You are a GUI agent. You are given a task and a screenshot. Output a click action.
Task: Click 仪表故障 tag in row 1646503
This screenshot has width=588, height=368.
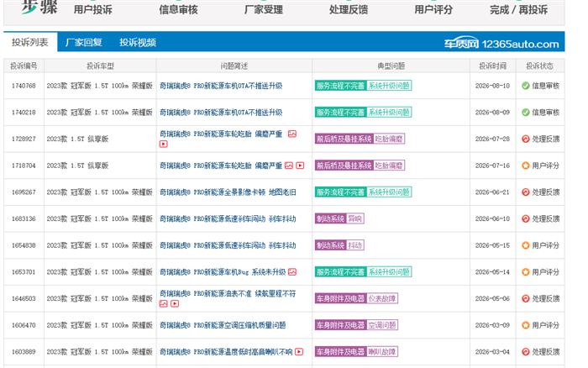(381, 298)
